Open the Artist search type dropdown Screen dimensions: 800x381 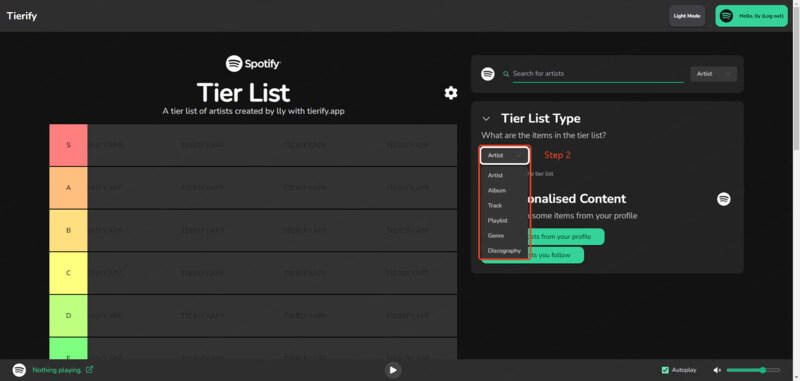coord(713,74)
